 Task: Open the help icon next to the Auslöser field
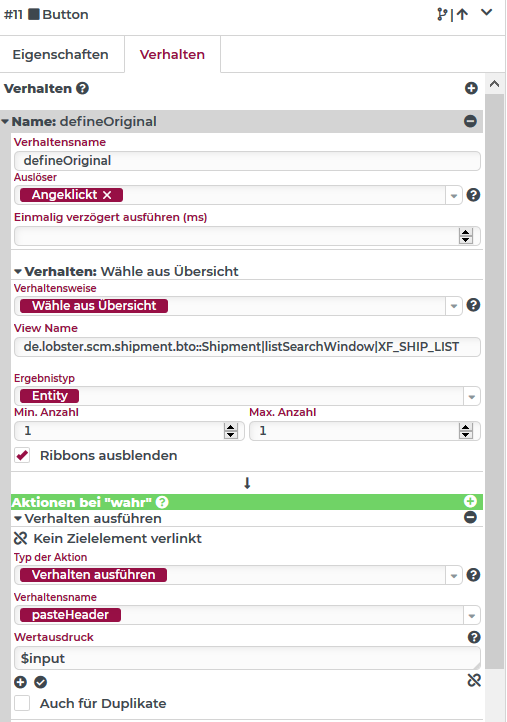tap(473, 195)
